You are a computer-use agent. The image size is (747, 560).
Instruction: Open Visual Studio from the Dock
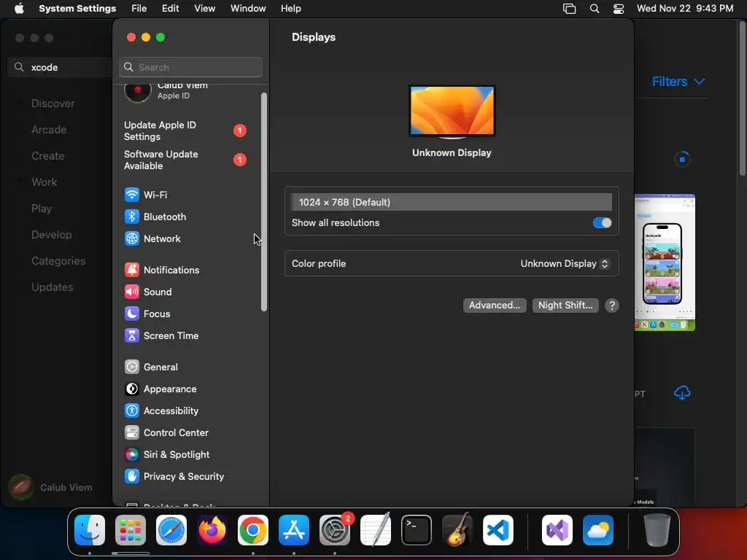tap(557, 530)
